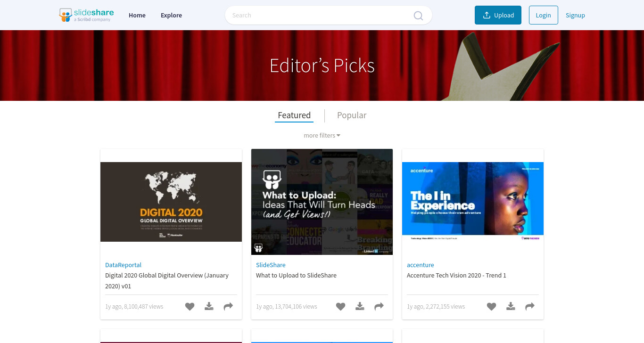Download the What to Upload to SlideShare slideshow
The width and height of the screenshot is (644, 343).
click(x=360, y=307)
